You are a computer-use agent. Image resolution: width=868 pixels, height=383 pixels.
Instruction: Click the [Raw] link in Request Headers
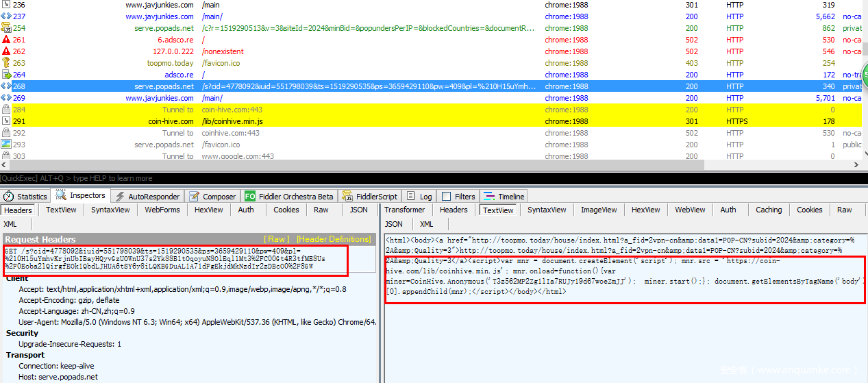(x=277, y=239)
